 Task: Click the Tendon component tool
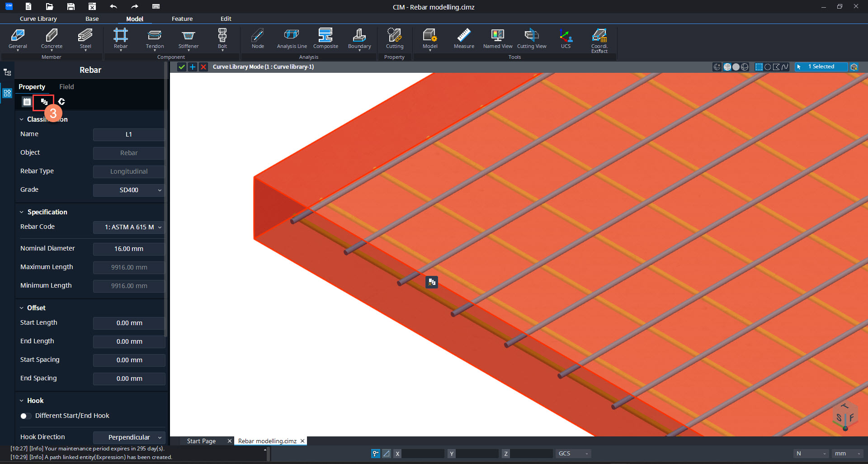tap(155, 39)
